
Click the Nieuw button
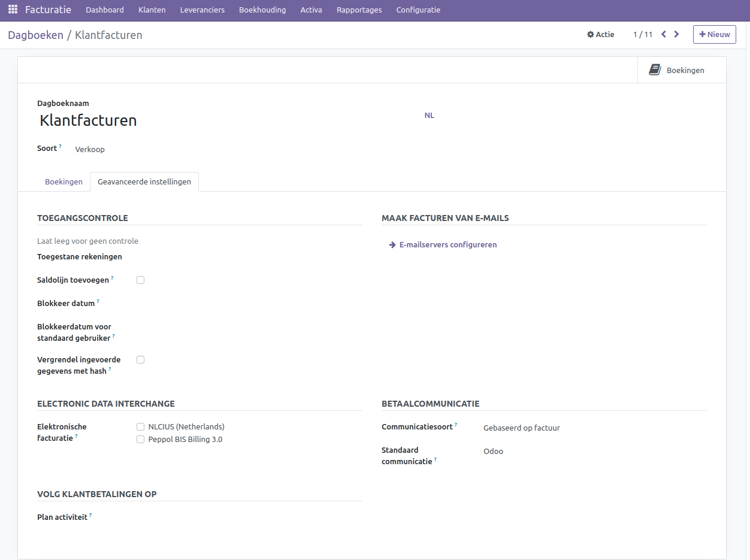click(x=714, y=34)
